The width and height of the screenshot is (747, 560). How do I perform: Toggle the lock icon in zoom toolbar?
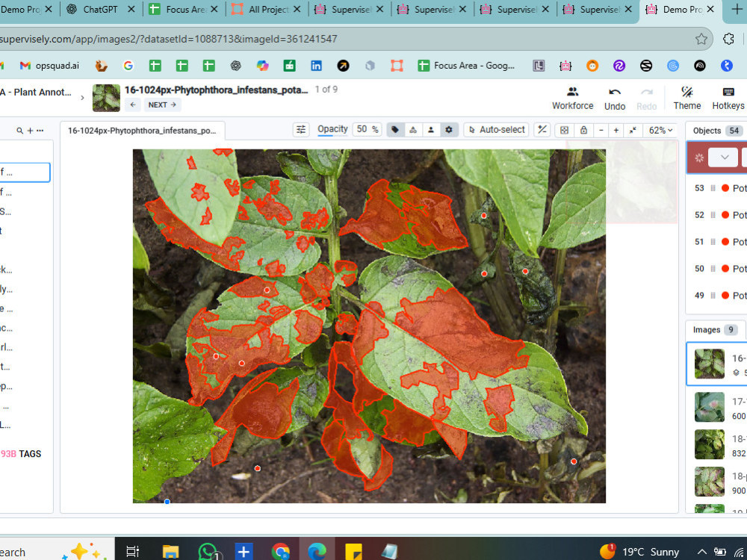[x=583, y=130]
